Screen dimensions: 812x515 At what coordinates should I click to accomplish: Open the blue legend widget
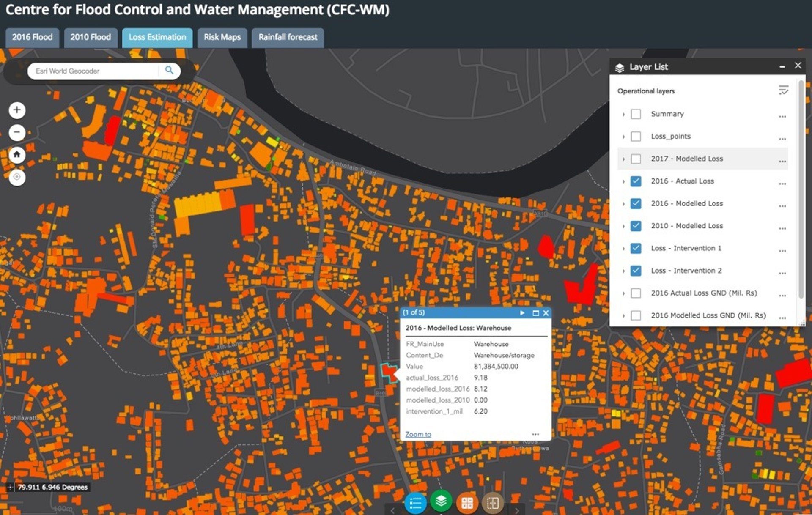tap(415, 503)
